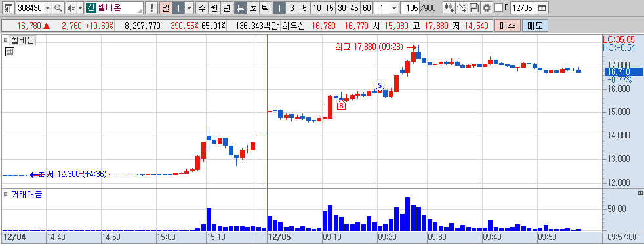Screen dimensions: 644x244
Task: Save chart using the floppy disk icon
Action: click(474, 7)
